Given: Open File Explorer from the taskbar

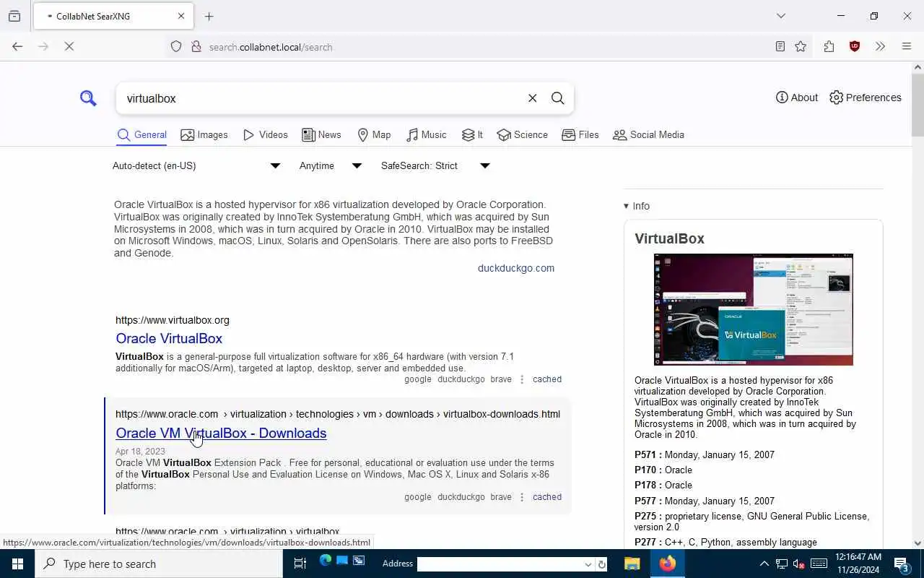Looking at the screenshot, I should click(x=632, y=564).
